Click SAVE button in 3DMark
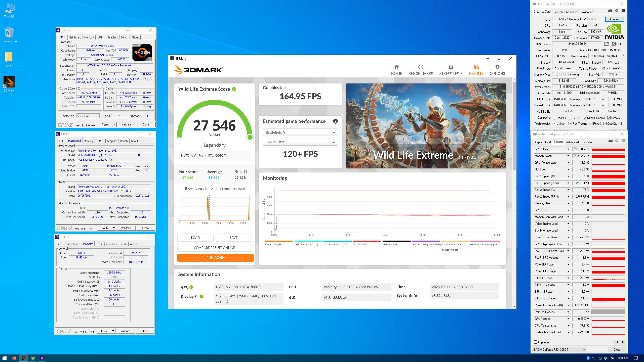The width and height of the screenshot is (644, 362). coord(233,238)
